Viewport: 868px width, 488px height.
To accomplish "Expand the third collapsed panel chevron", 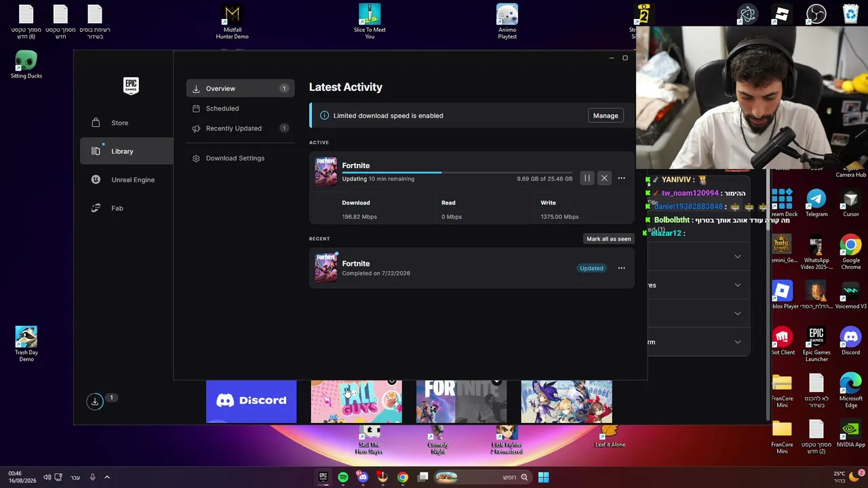I will 738,313.
